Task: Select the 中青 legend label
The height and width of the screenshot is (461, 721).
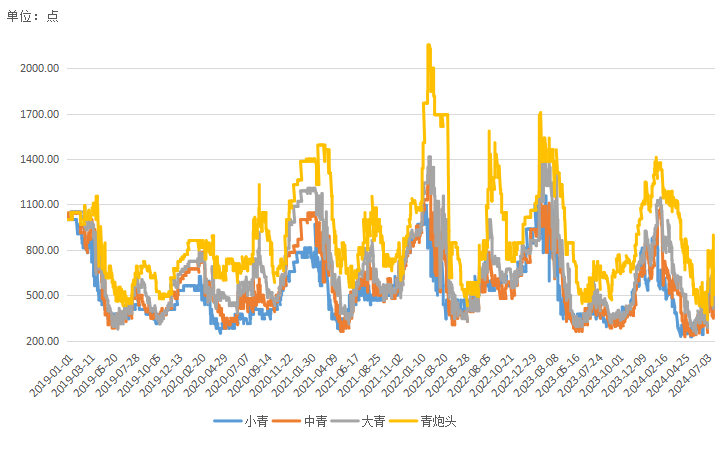Action: click(314, 421)
